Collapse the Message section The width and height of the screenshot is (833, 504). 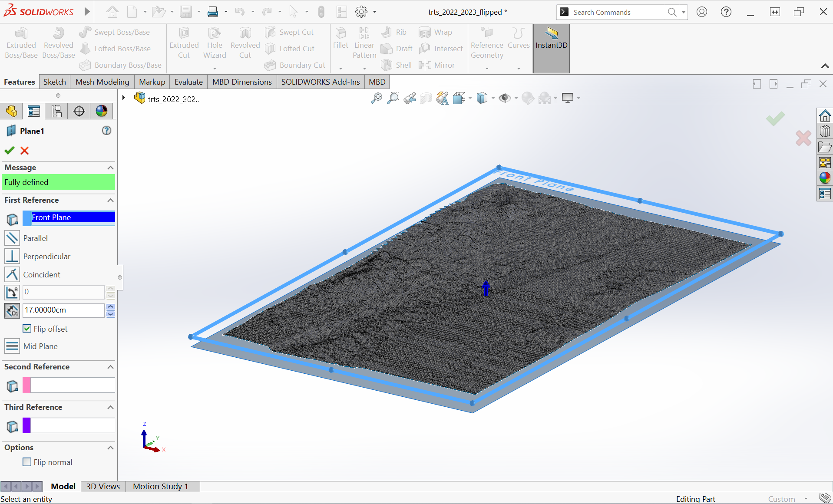pos(110,168)
